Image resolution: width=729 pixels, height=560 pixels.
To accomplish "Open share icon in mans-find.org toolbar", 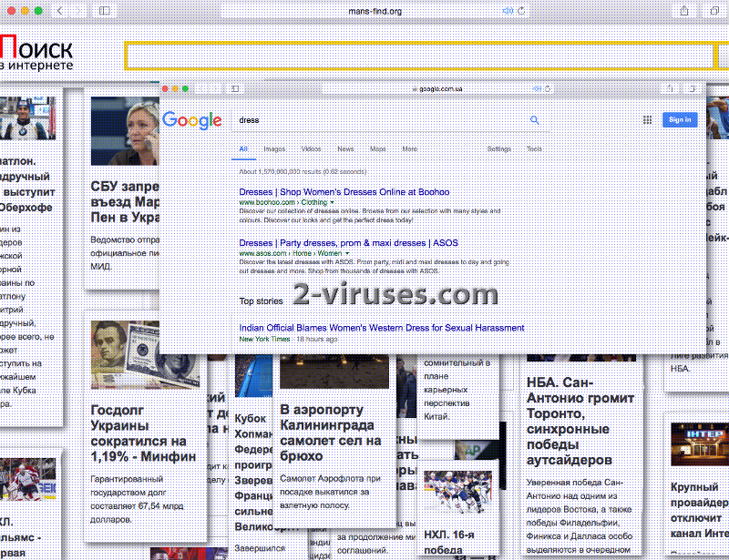I will [x=684, y=11].
